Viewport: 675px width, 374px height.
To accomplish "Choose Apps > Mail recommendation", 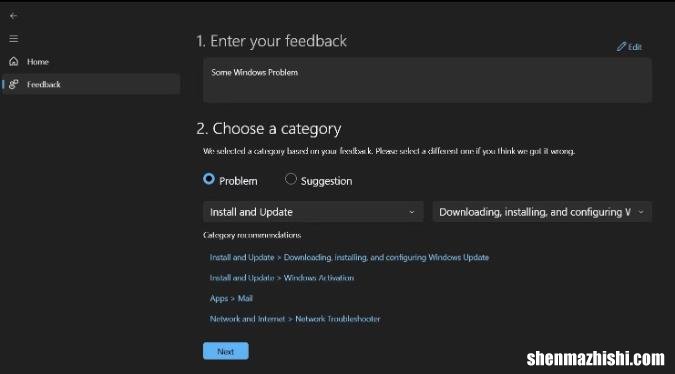I will coord(231,298).
